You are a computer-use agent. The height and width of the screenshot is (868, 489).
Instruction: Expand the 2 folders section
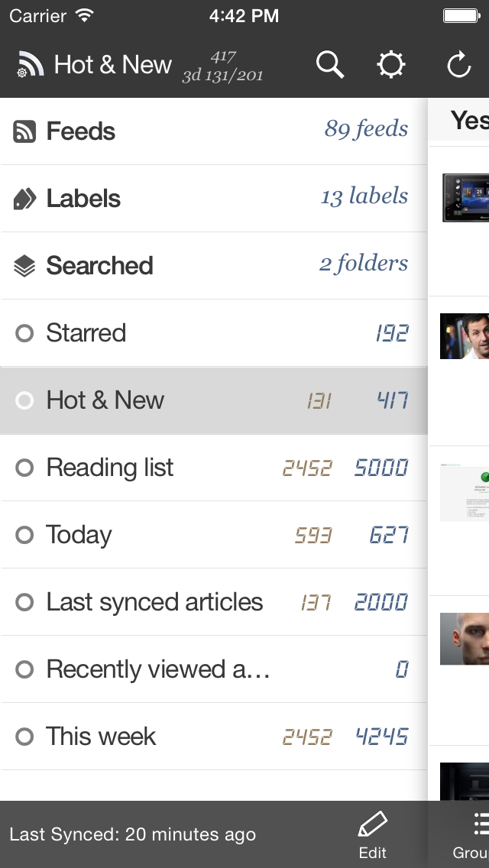[363, 264]
